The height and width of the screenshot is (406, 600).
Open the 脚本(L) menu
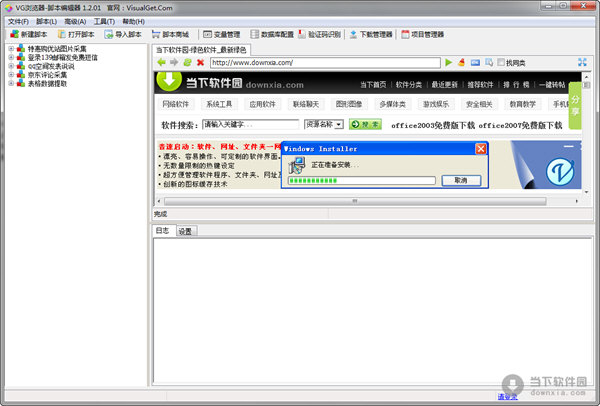46,21
